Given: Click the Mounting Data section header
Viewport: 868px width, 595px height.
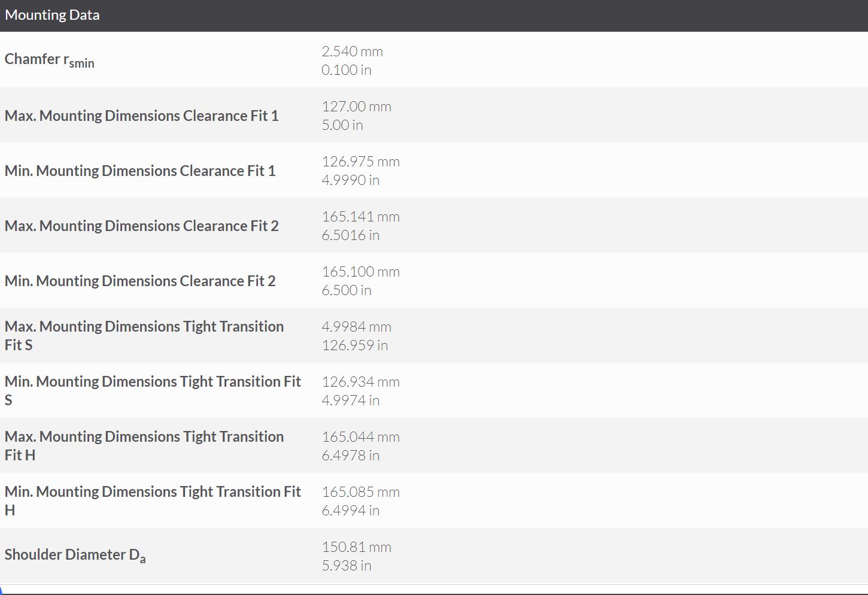Looking at the screenshot, I should (52, 15).
